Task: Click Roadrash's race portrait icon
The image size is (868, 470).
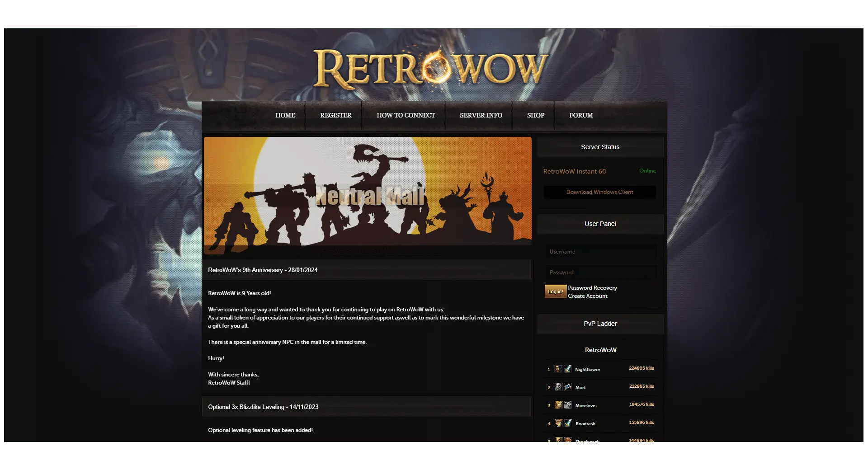Action: [558, 423]
